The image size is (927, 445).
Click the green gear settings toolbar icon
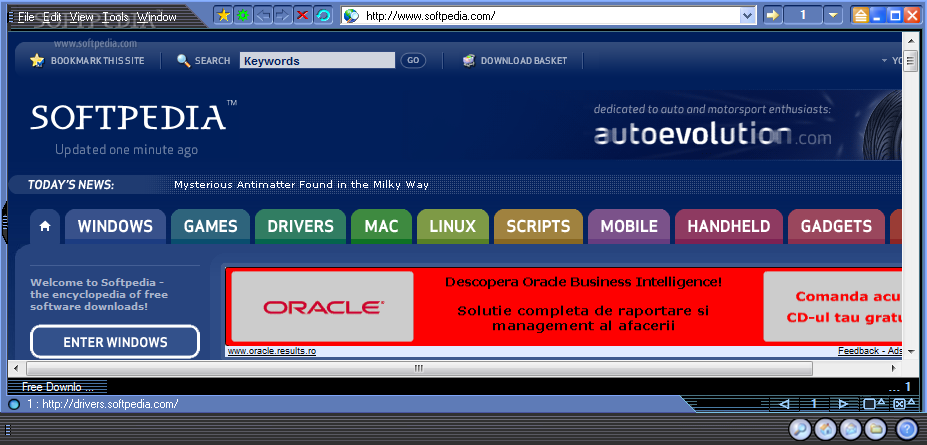point(243,15)
